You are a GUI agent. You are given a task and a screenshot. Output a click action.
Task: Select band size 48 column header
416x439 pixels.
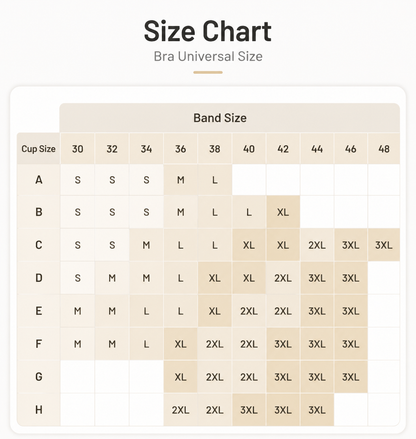click(x=384, y=148)
